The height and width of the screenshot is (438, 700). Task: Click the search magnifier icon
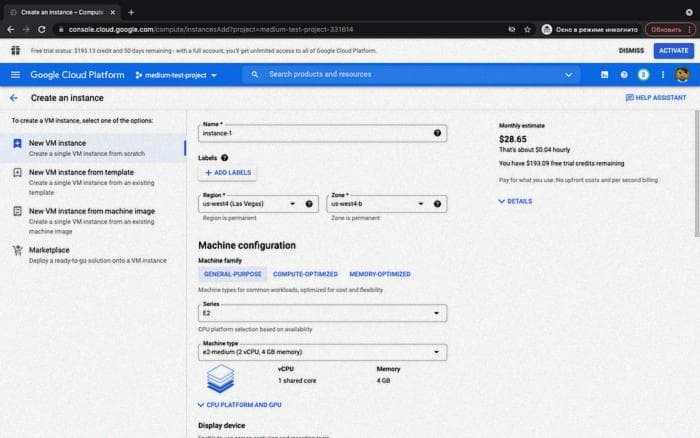pos(254,75)
